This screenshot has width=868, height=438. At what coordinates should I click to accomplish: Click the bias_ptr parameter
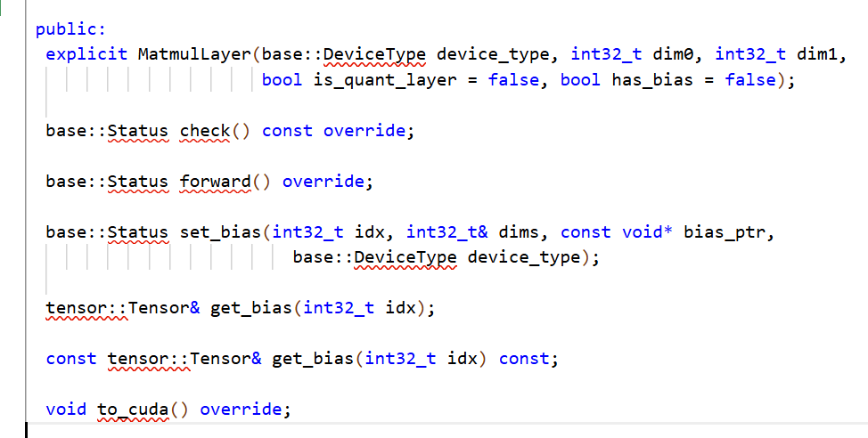click(724, 232)
